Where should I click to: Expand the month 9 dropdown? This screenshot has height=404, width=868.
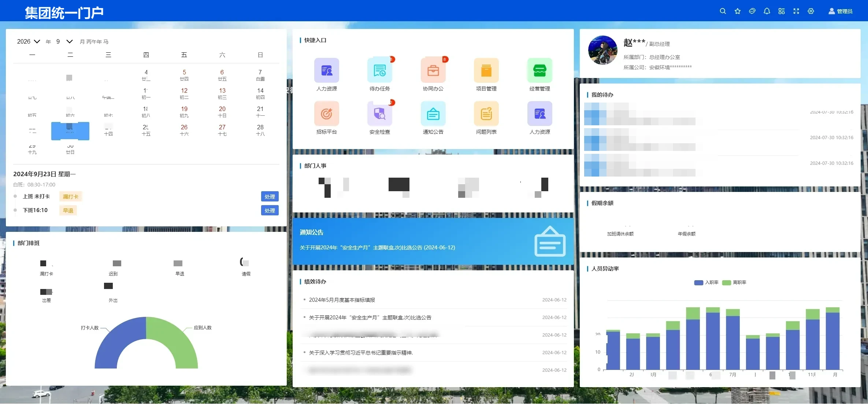[64, 41]
